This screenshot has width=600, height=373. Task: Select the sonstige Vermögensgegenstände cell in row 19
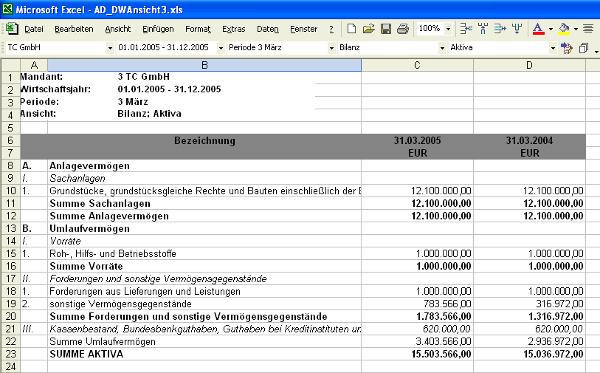(205, 304)
